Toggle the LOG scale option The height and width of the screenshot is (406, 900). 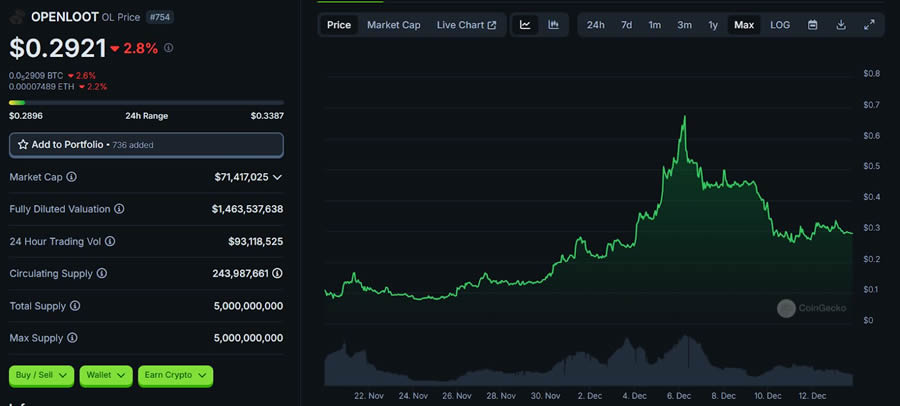tap(779, 25)
